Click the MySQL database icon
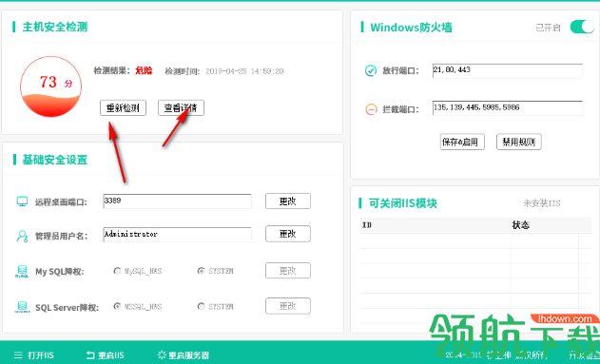Viewport: 600px width, 364px height. [x=22, y=272]
